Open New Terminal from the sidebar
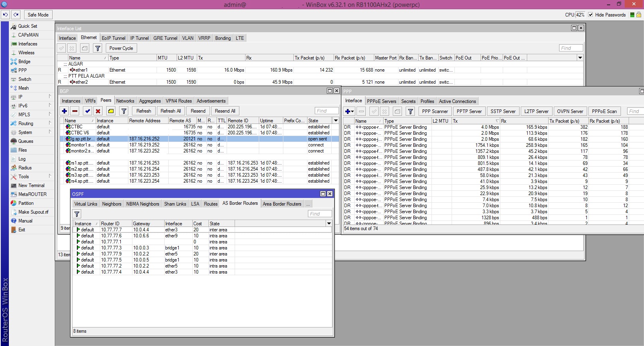This screenshot has height=346, width=644. (x=31, y=185)
